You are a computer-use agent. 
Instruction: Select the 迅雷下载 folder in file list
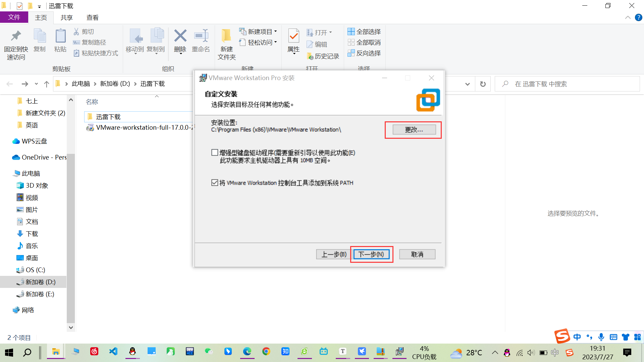point(139,117)
